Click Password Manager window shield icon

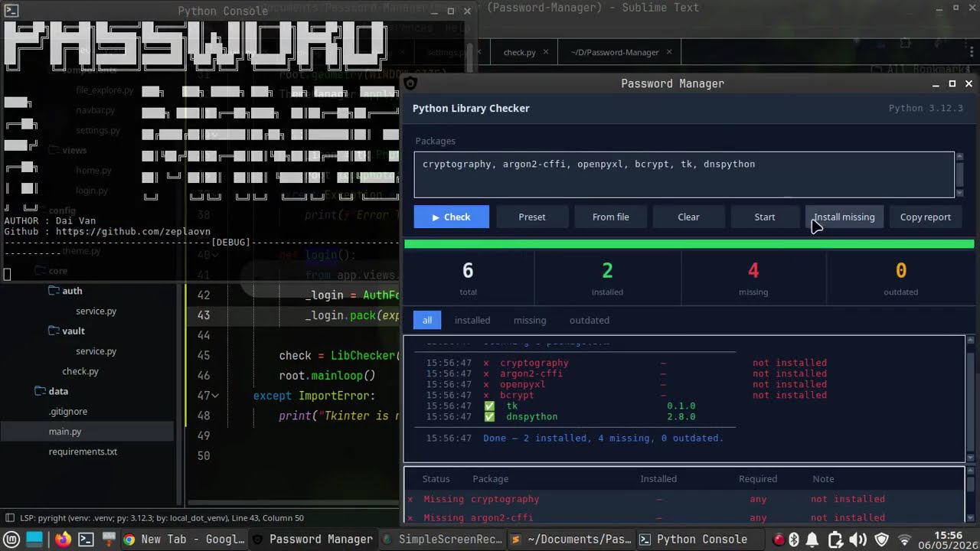click(x=410, y=83)
